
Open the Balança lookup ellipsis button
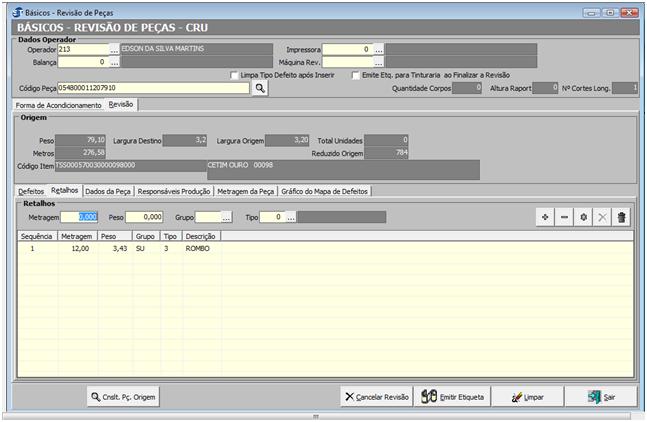pyautogui.click(x=113, y=62)
